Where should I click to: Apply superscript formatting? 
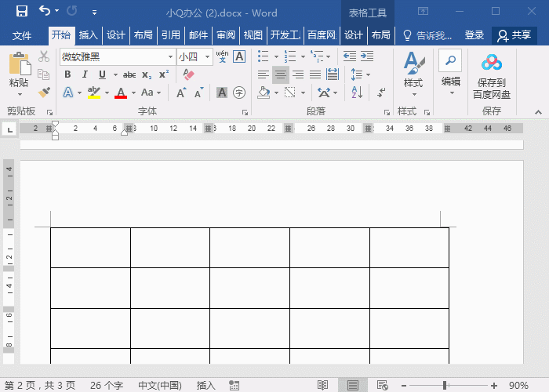click(164, 74)
